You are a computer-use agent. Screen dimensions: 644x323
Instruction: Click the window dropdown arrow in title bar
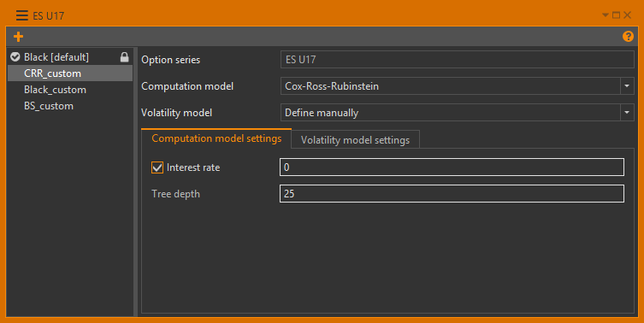click(x=605, y=15)
